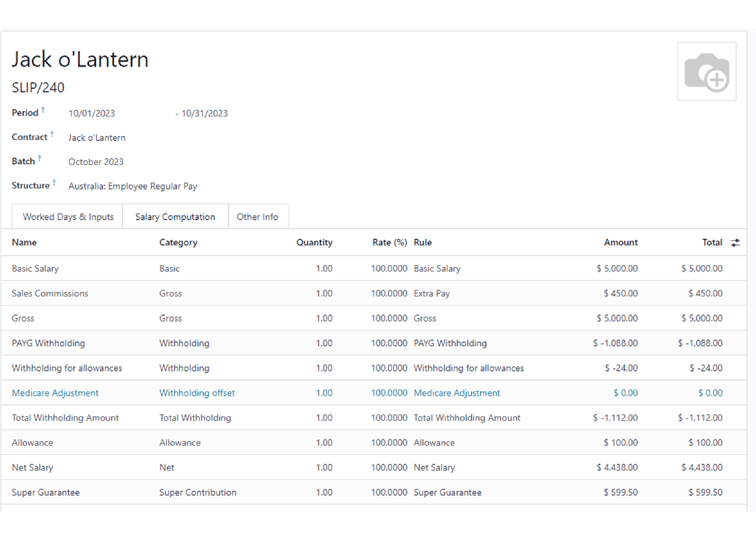Open the Net Salary line
This screenshot has height=540, width=756.
(x=32, y=467)
